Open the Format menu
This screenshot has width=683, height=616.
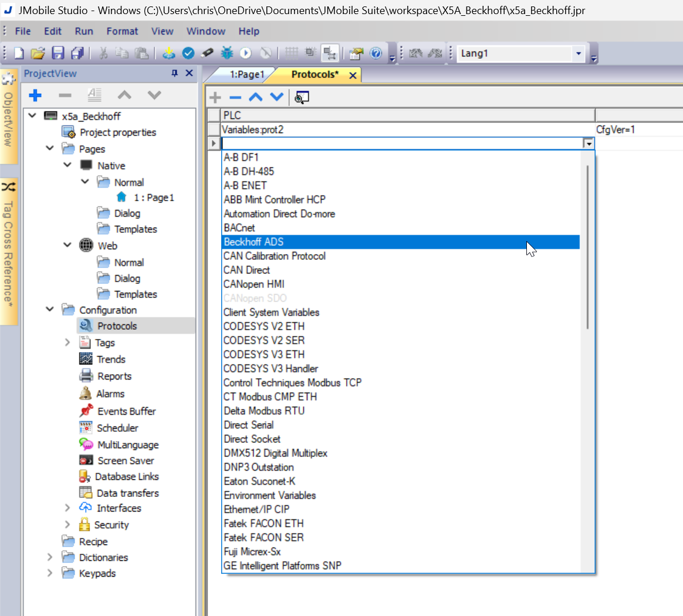(x=123, y=31)
